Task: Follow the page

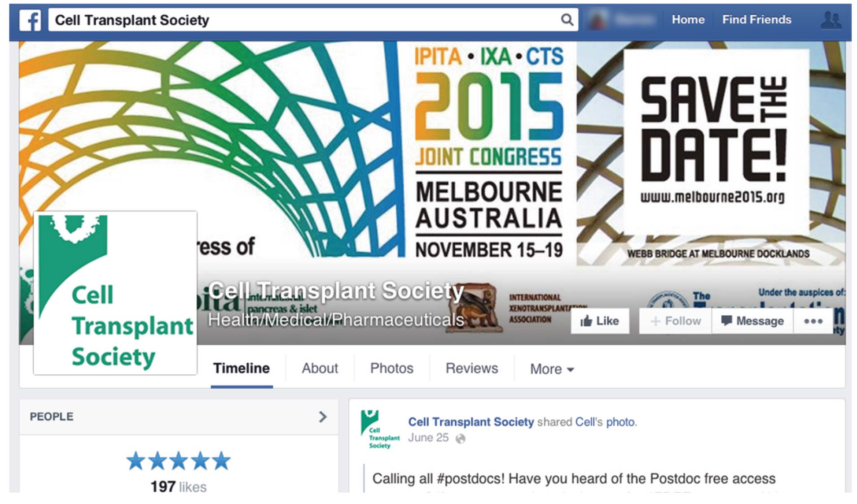Action: click(675, 321)
